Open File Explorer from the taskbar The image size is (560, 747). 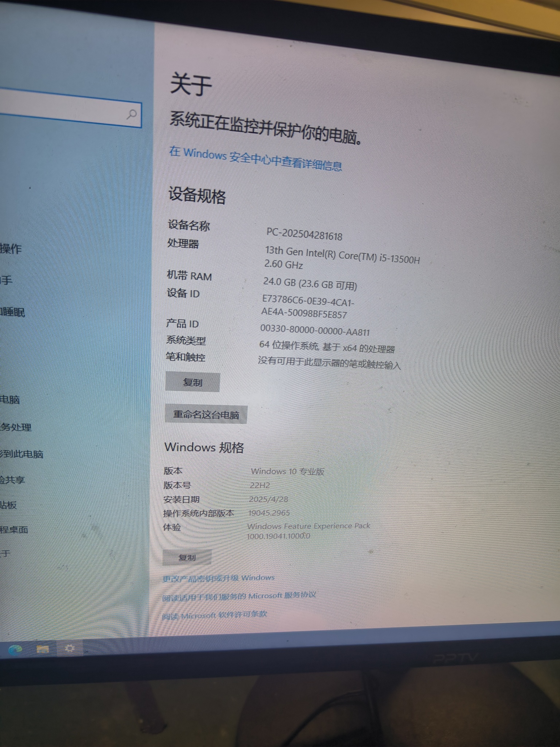[43, 649]
